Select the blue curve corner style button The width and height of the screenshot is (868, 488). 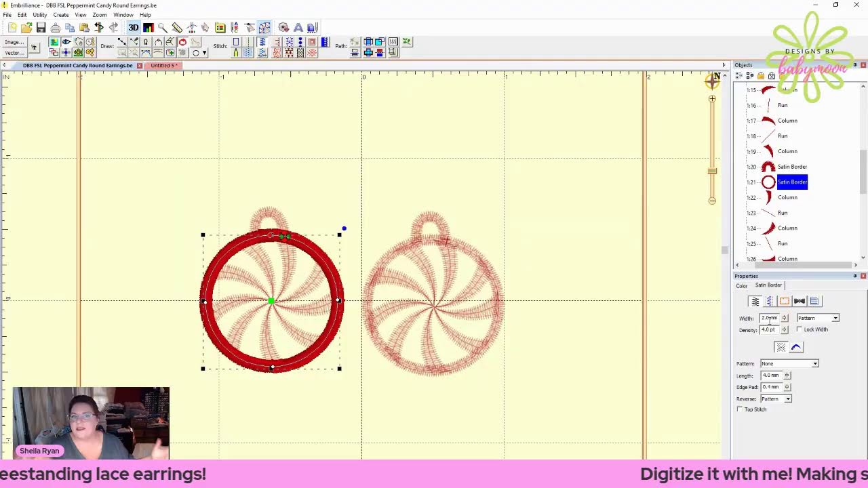[x=796, y=347]
